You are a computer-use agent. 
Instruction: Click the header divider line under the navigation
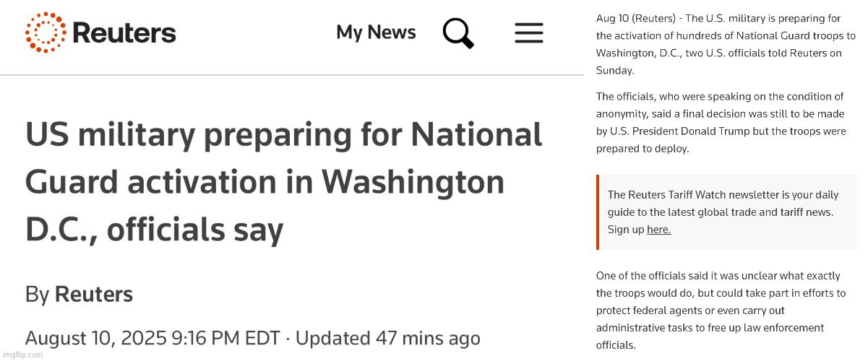tap(291, 74)
